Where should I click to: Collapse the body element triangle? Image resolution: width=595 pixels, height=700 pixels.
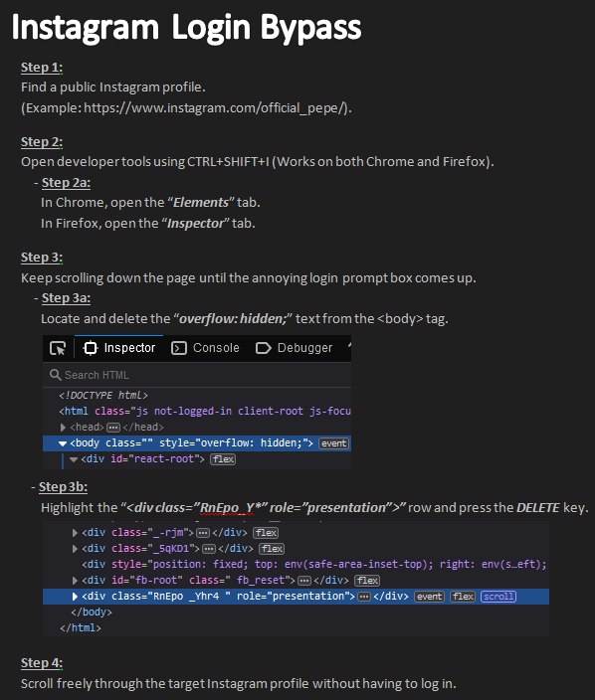(x=63, y=443)
